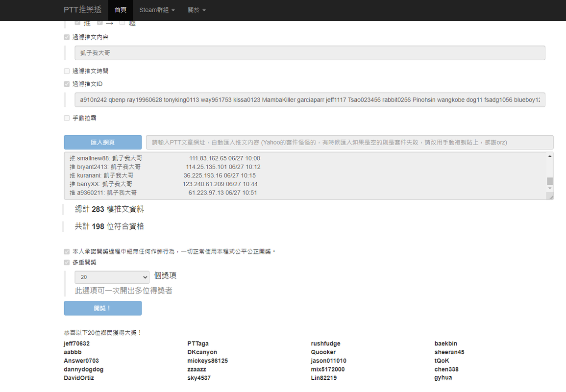This screenshot has width=566, height=392.
Task: Click winner name baekbin
Action: pos(446,343)
